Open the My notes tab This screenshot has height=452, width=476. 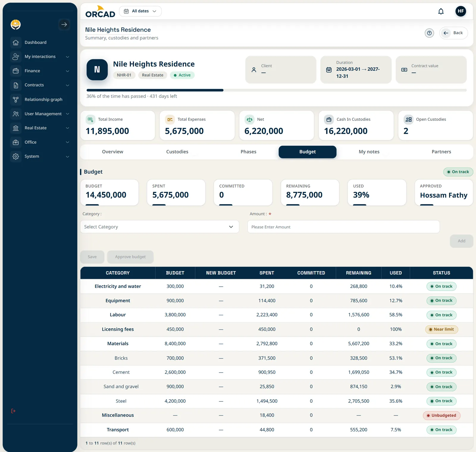pos(369,152)
